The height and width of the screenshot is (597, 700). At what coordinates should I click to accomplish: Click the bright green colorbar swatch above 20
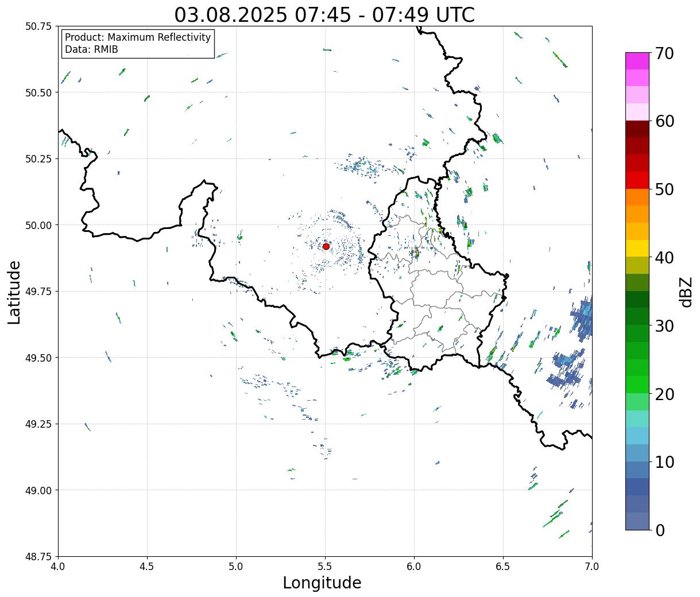[637, 385]
